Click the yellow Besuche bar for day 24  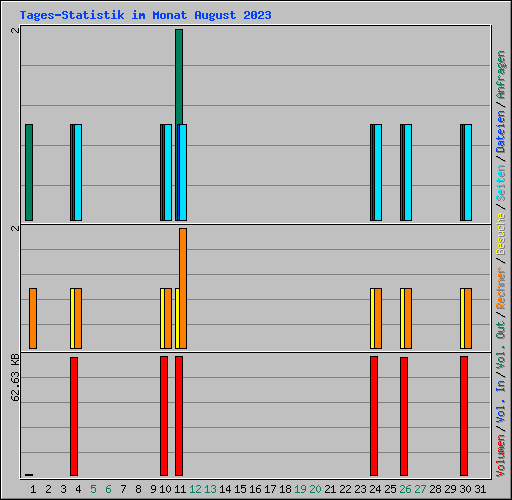point(372,318)
